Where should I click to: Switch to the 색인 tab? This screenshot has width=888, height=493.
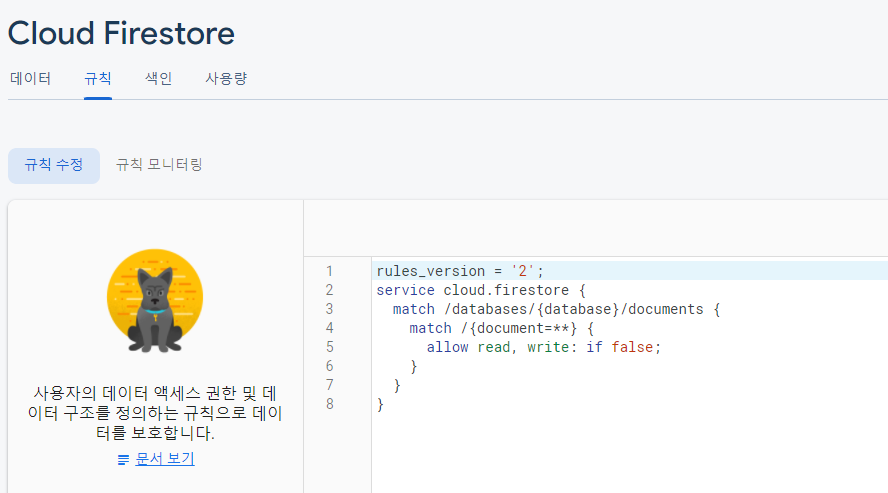coord(159,79)
